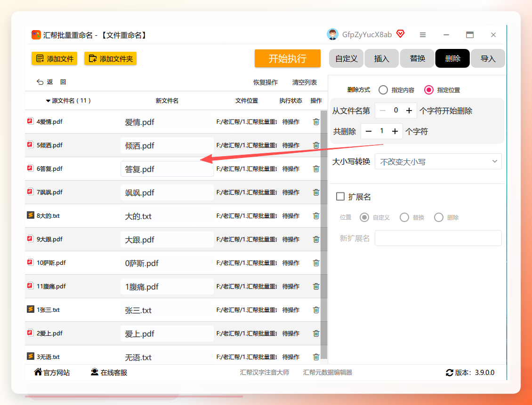Image resolution: width=532 pixels, height=405 pixels.
Task: Open the 大小写转换 dropdown
Action: pyautogui.click(x=438, y=162)
